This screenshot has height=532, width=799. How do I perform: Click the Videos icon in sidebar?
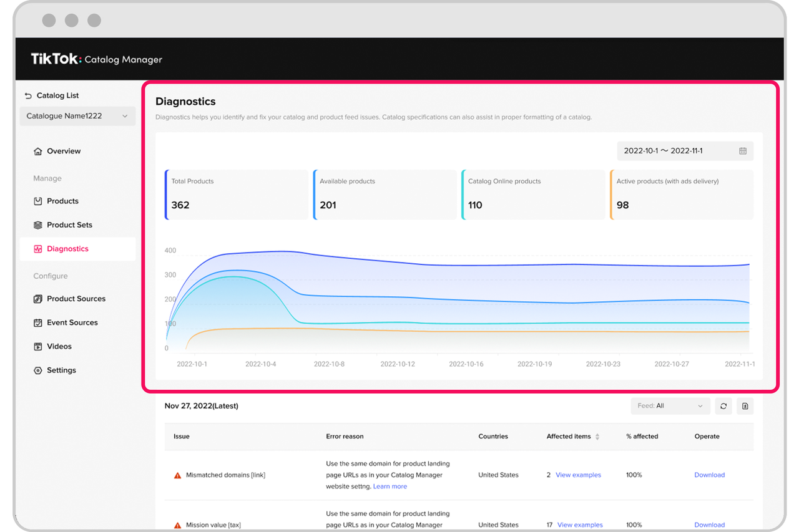pos(38,347)
